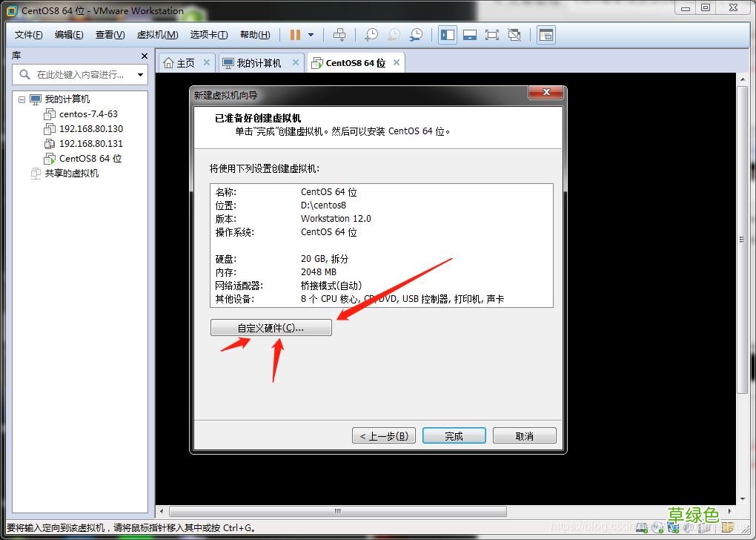Toggle the thumbnail bar icon
756x540 pixels.
click(x=470, y=35)
